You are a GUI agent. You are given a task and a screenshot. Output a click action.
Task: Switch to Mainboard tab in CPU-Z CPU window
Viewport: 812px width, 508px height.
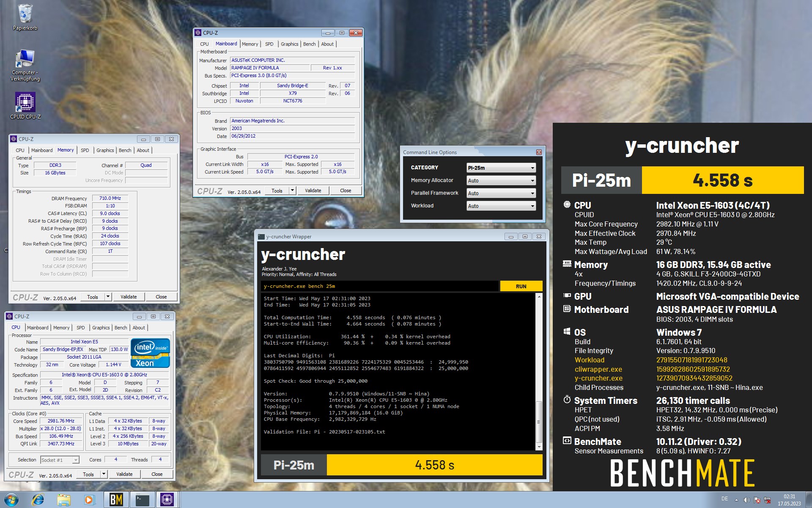click(x=38, y=328)
